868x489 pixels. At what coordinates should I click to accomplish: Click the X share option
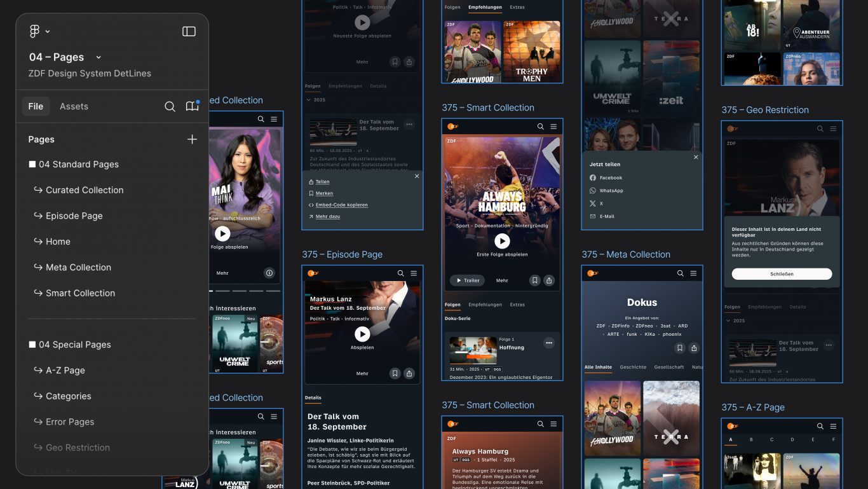[596, 203]
